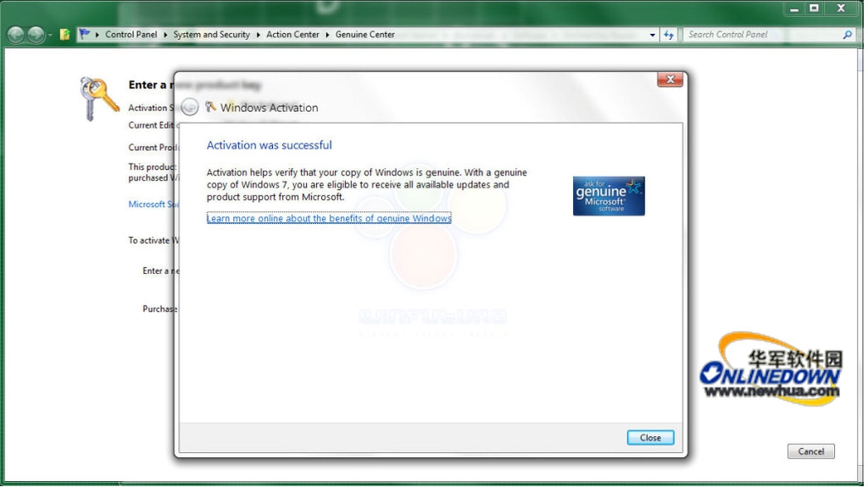Click the dialog's back arrow button

click(x=191, y=108)
